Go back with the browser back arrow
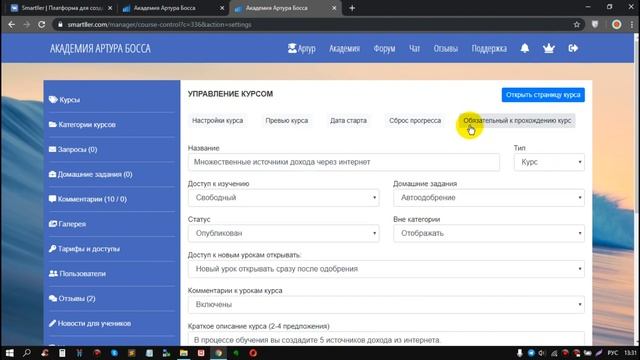The height and width of the screenshot is (360, 640). click(x=11, y=24)
